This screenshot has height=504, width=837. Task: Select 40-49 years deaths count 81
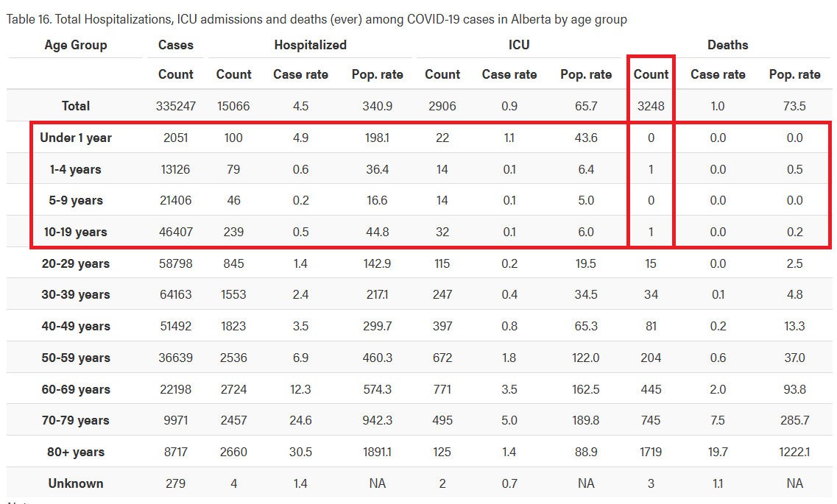tap(651, 326)
